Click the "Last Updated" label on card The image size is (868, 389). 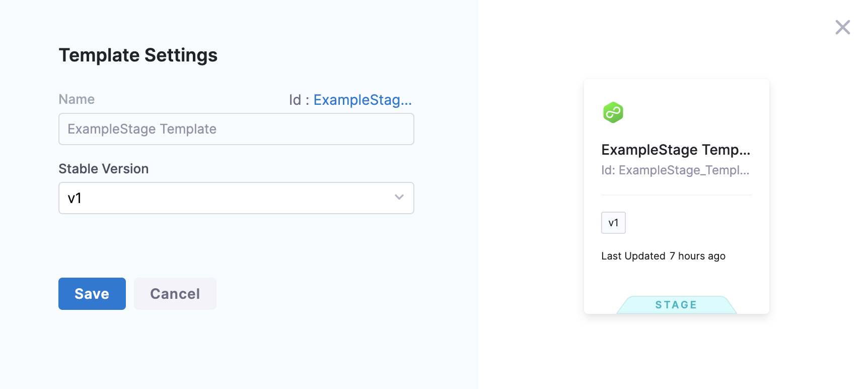tap(633, 256)
